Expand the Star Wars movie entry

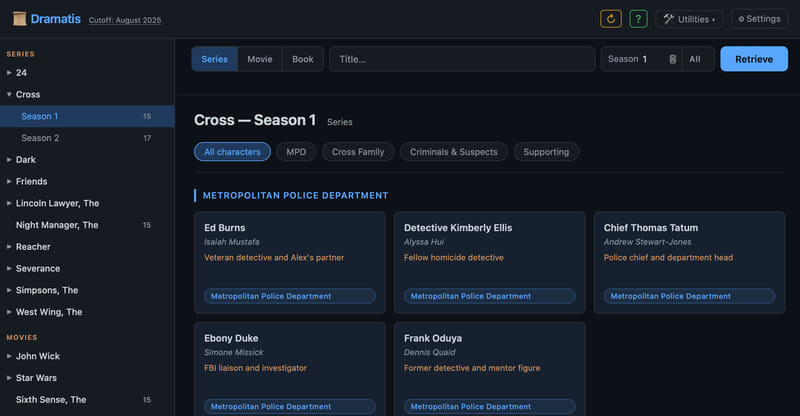(10, 377)
